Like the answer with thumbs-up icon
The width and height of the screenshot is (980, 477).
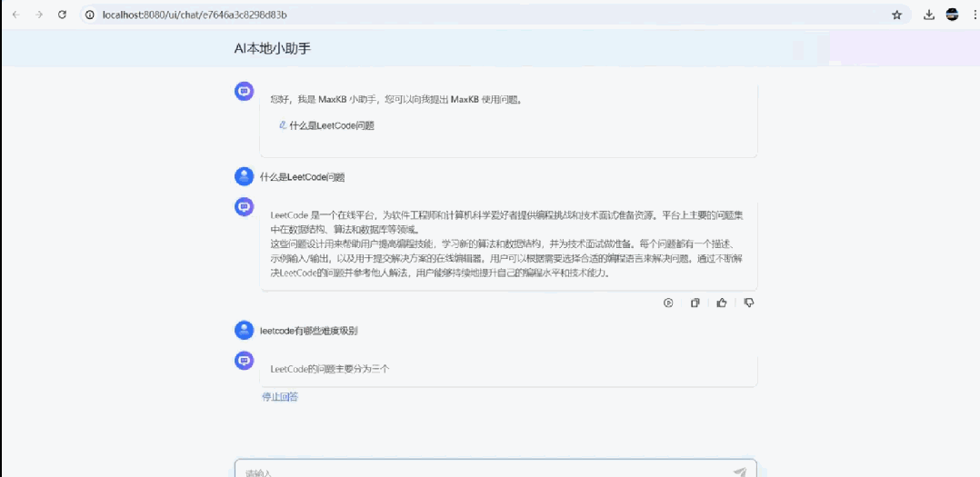[722, 303]
